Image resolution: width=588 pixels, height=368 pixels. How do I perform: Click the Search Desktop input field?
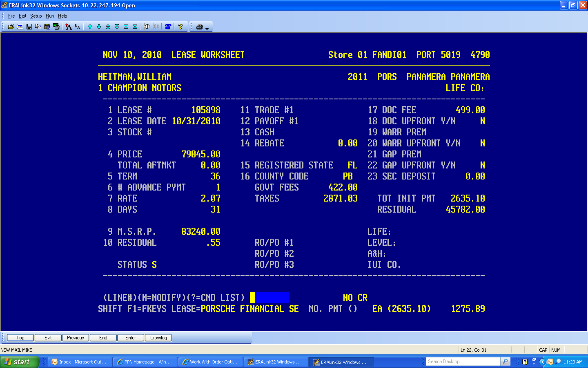pyautogui.click(x=463, y=361)
